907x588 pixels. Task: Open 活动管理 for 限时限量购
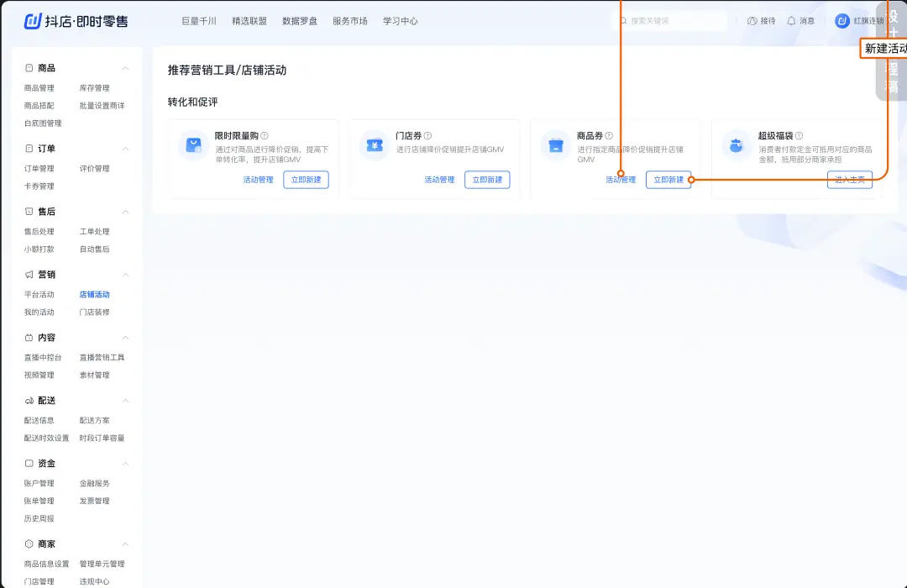point(258,180)
